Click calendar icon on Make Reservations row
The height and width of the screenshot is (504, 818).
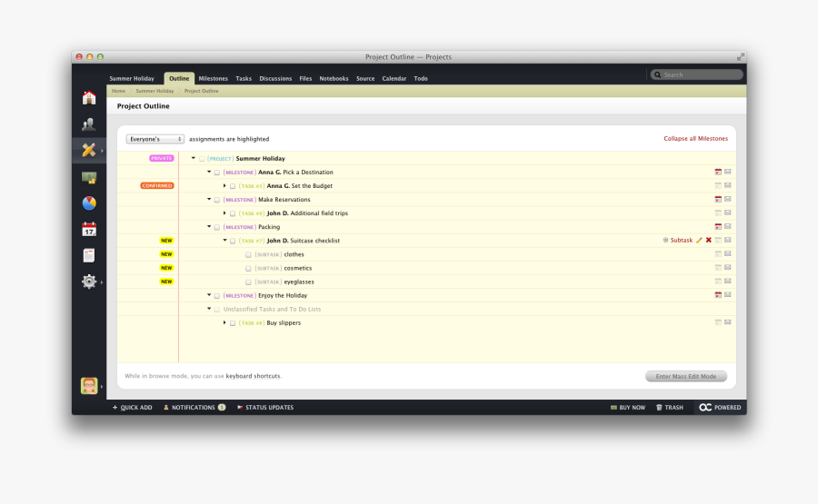pyautogui.click(x=718, y=199)
